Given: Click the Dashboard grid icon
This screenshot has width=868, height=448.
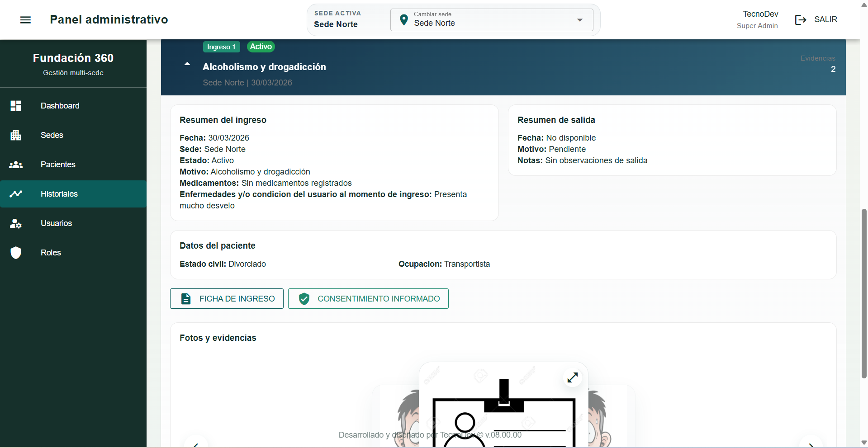Looking at the screenshot, I should pyautogui.click(x=16, y=106).
